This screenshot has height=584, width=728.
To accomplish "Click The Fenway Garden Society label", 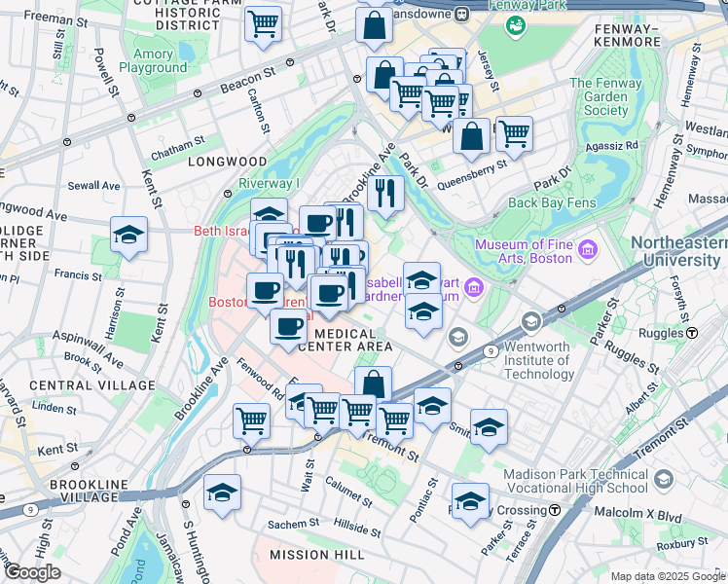I will pos(606,96).
